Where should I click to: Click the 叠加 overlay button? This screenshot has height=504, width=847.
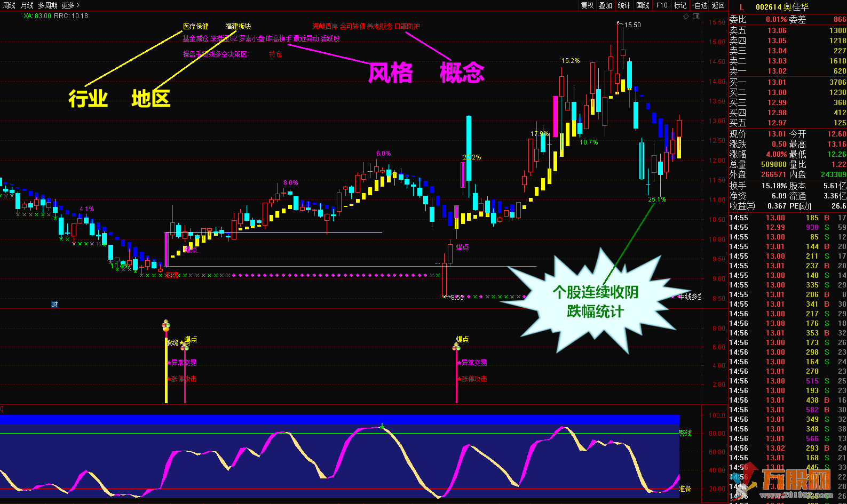606,5
